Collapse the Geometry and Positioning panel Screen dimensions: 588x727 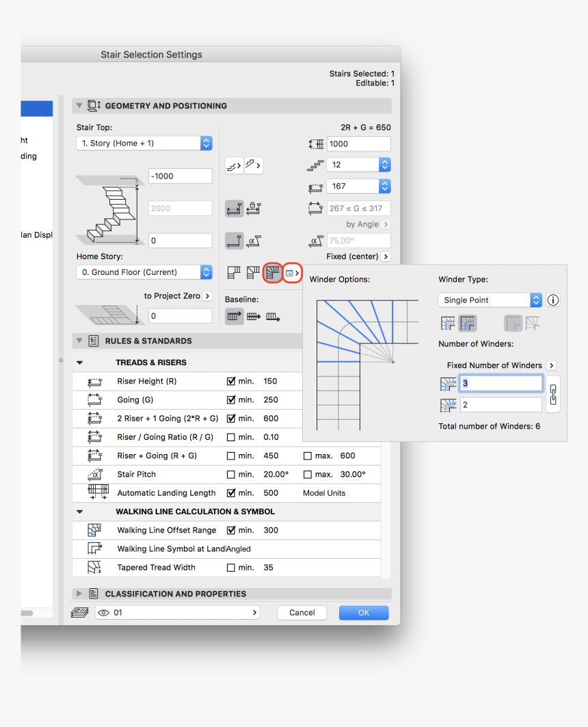pos(79,106)
